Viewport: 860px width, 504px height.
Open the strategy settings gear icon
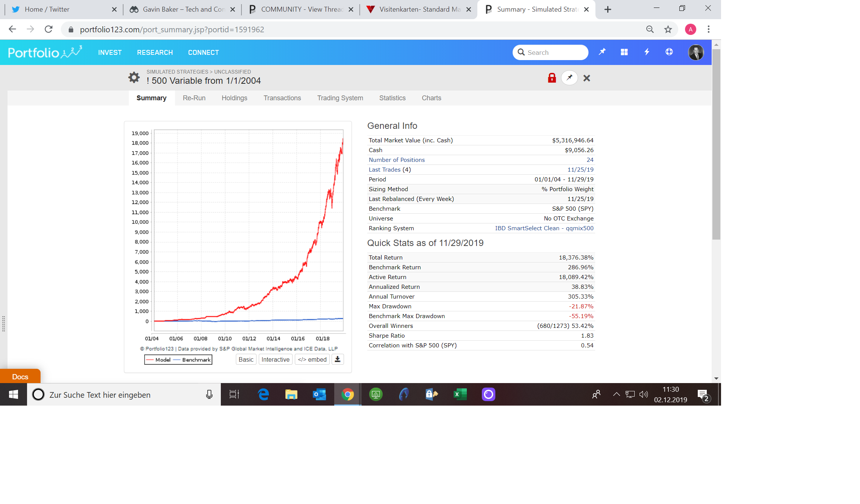[134, 77]
